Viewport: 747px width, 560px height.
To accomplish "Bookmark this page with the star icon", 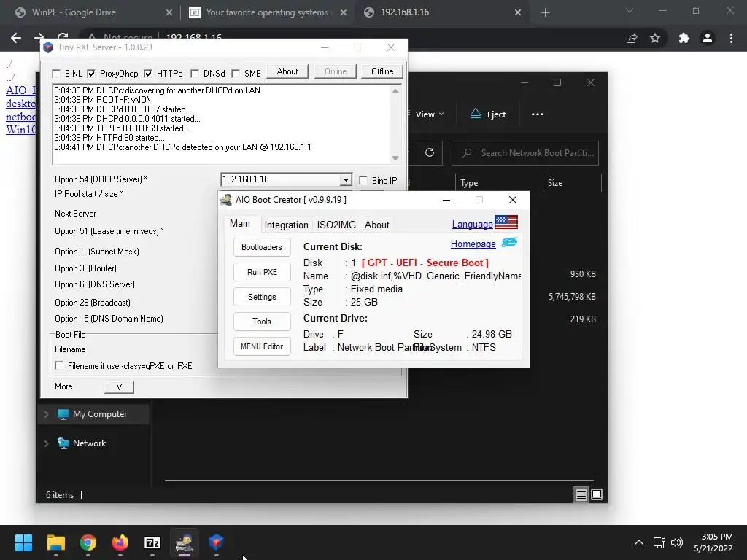I will (655, 38).
